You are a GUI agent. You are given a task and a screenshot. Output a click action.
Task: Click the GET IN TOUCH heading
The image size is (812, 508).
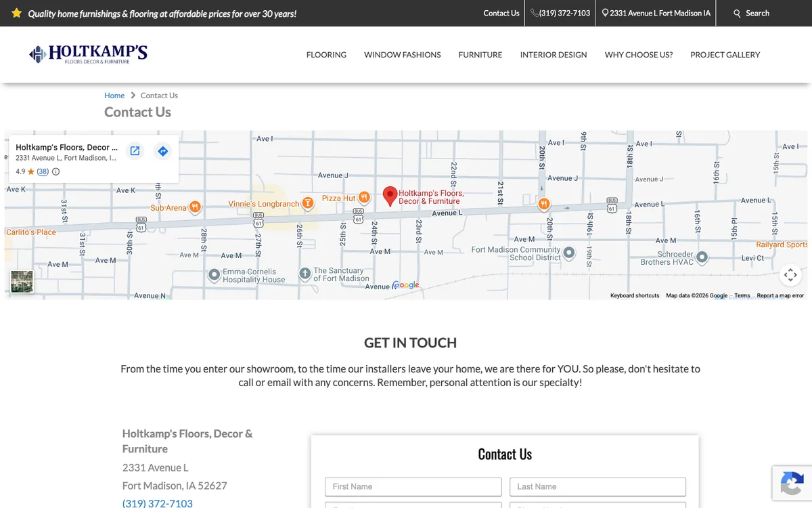(410, 343)
